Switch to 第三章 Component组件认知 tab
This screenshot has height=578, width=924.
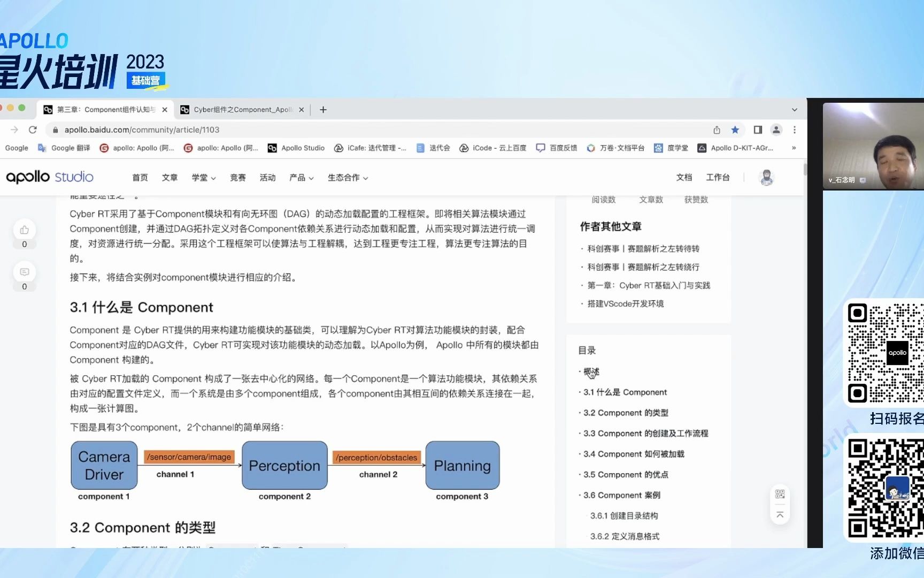tap(106, 110)
